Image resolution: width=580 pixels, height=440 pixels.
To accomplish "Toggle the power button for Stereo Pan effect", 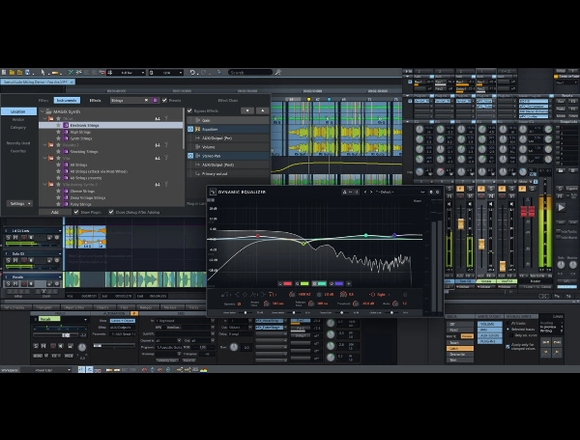I will (x=190, y=156).
